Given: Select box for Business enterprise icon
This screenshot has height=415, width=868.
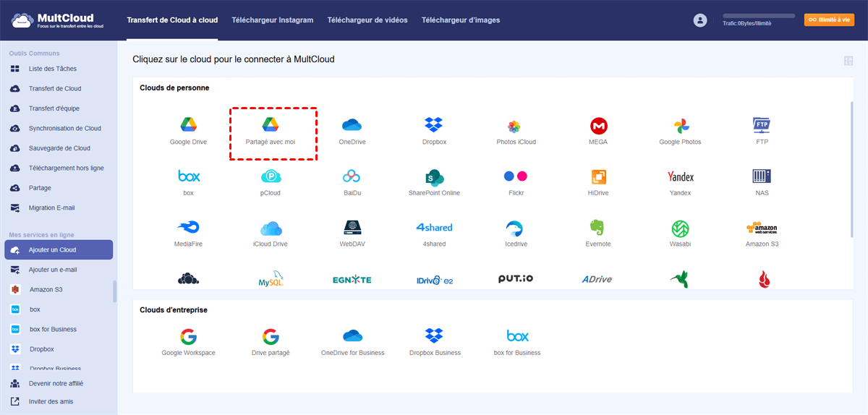Looking at the screenshot, I should pos(517,336).
